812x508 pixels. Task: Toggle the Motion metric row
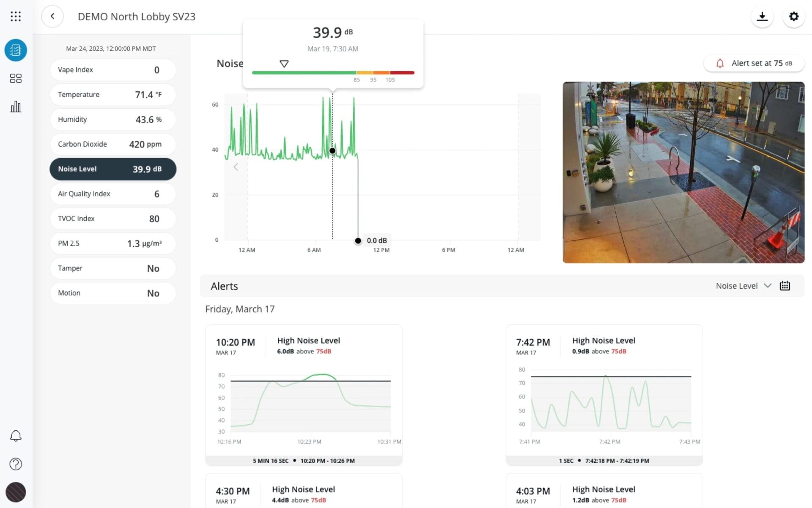[x=112, y=293]
